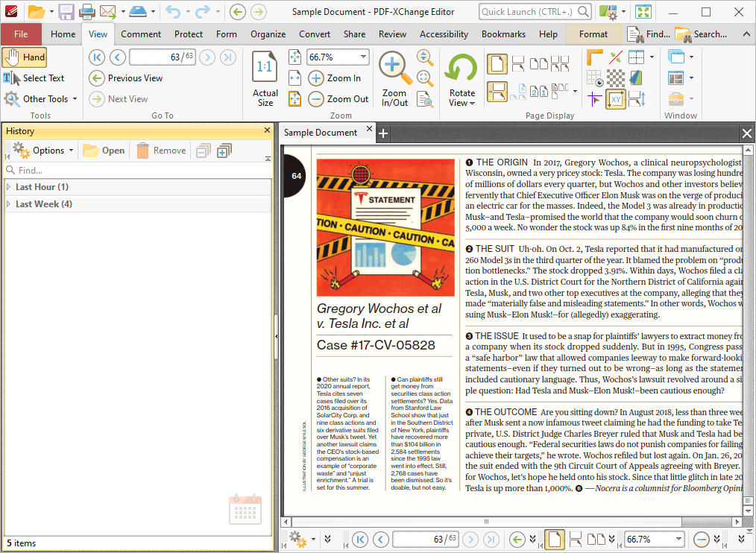Screen dimensions: 756x553
Task: Toggle Two Pages Continuous layout
Action: coord(560,63)
